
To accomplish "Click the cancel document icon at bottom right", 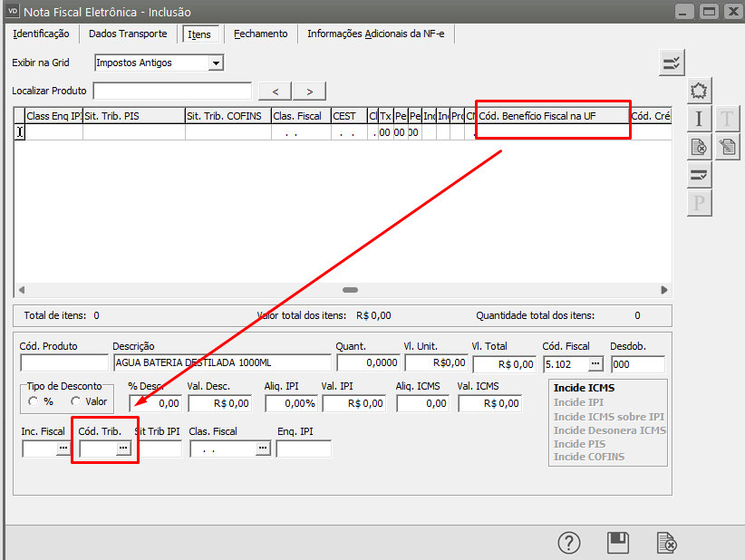I will 667,543.
